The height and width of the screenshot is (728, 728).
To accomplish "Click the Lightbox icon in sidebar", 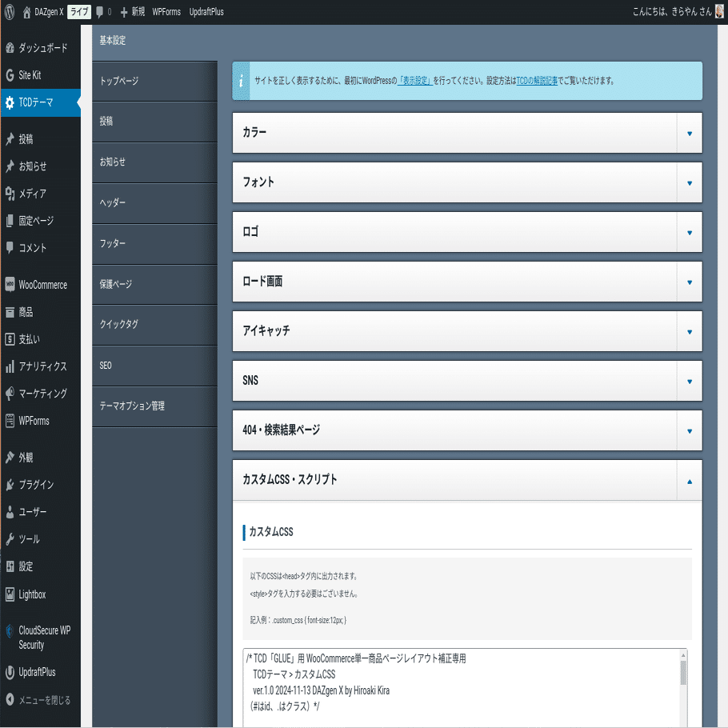I will [10, 594].
